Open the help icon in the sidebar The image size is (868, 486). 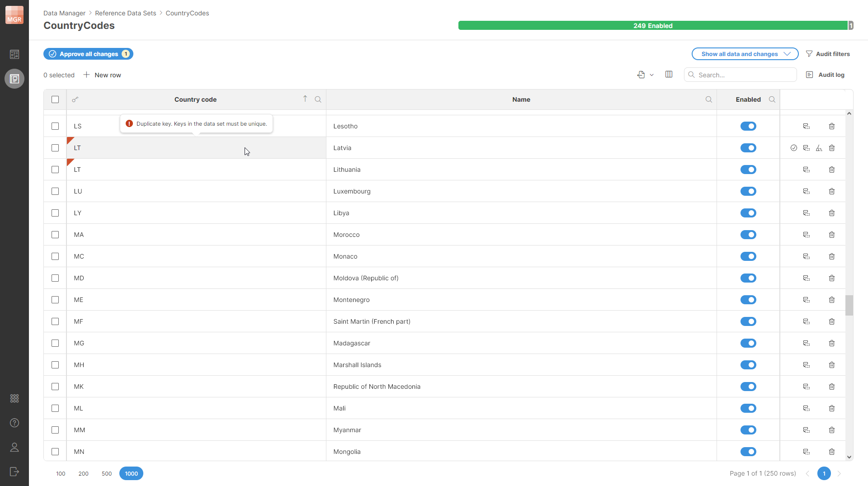pyautogui.click(x=14, y=423)
